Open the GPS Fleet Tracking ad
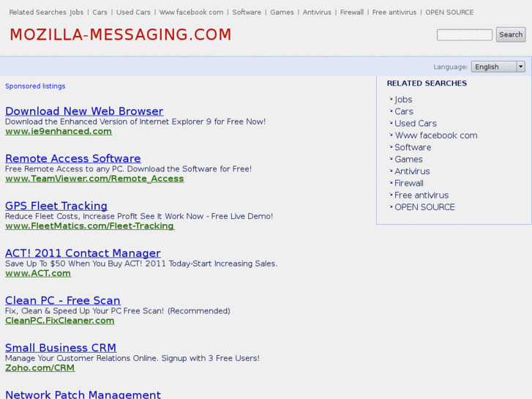The image size is (532, 399). 56,206
